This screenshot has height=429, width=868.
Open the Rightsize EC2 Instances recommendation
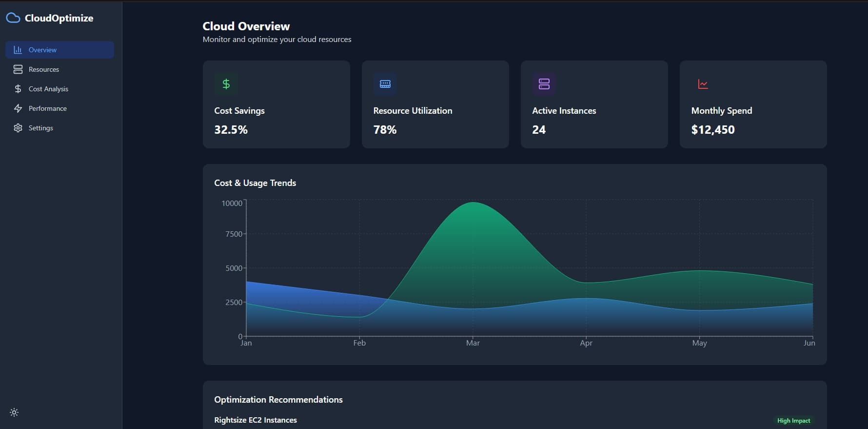click(256, 420)
